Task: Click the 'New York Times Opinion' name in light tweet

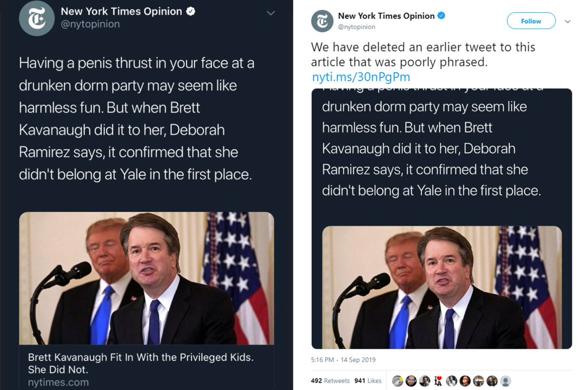Action: [x=386, y=16]
